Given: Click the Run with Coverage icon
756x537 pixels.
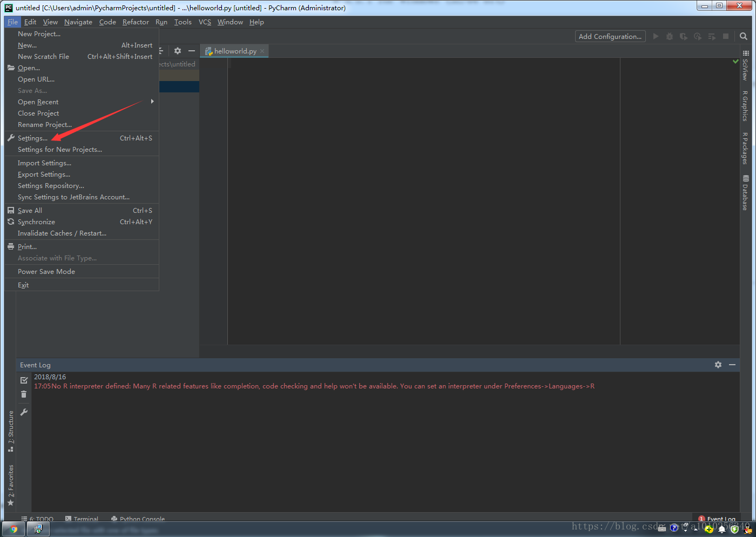Looking at the screenshot, I should tap(684, 36).
